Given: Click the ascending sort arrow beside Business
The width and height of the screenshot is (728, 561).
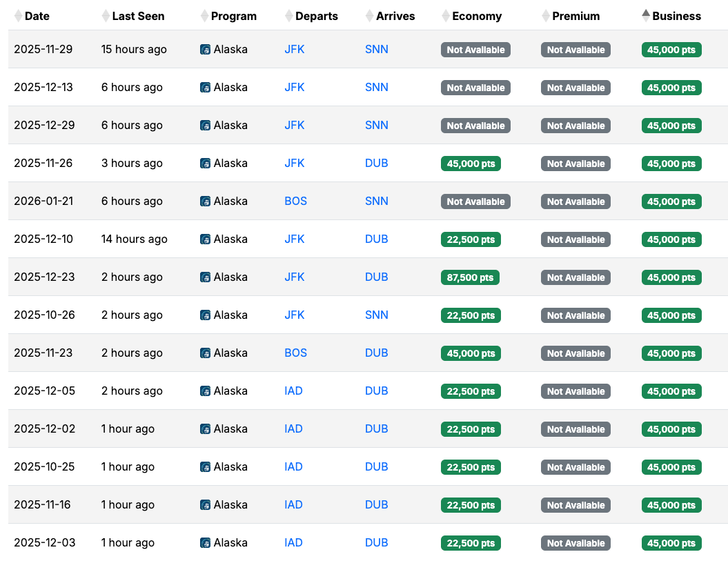Looking at the screenshot, I should click(646, 13).
